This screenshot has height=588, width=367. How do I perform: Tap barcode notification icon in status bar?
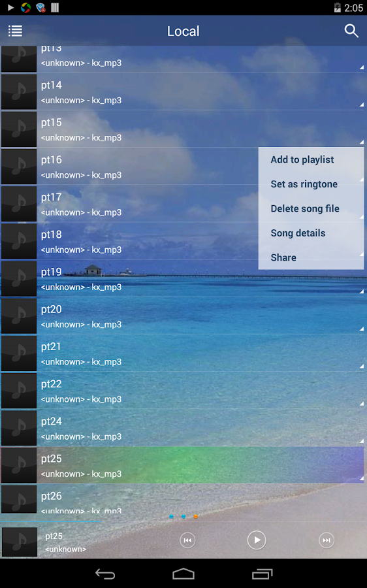55,7
